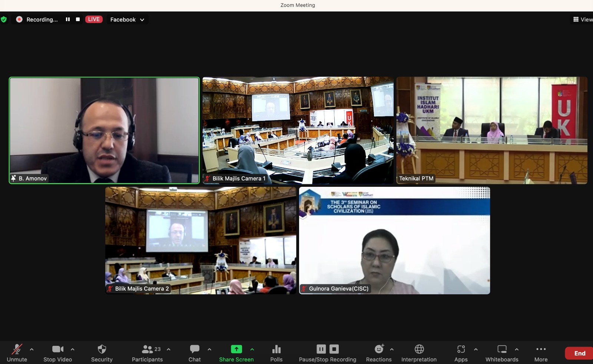The height and width of the screenshot is (364, 593).
Task: Stop Video camera toggle
Action: 57,353
